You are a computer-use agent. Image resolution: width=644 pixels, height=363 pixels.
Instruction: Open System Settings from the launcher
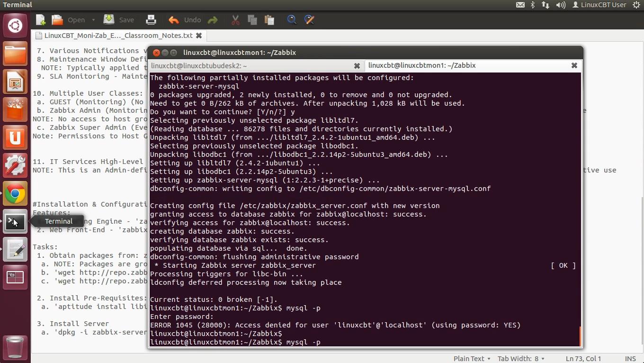pos(15,165)
